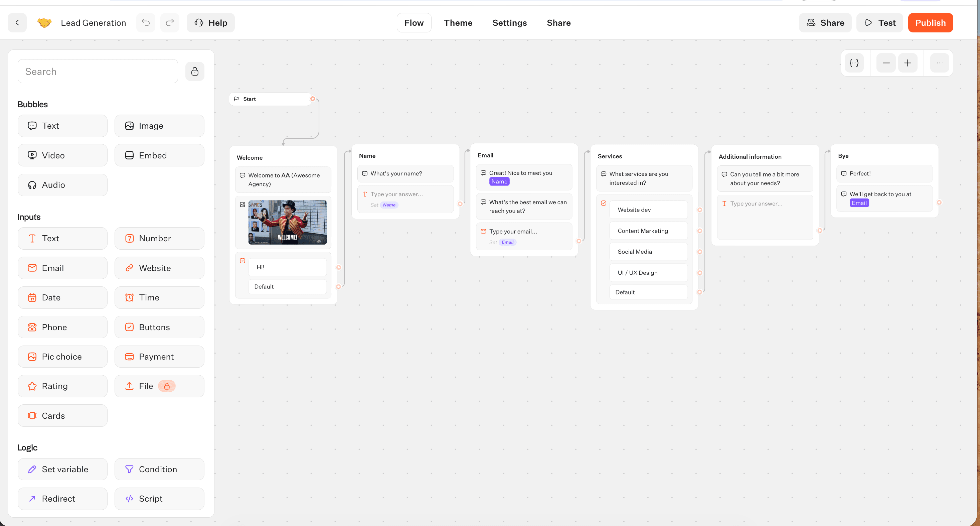Image resolution: width=980 pixels, height=526 pixels.
Task: Publish the bot
Action: (930, 23)
